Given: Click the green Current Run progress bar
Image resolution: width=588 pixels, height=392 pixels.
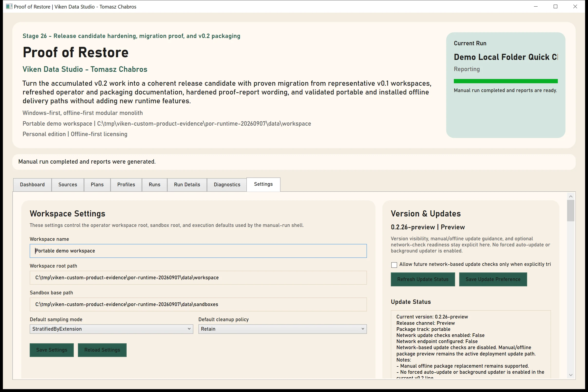Looking at the screenshot, I should [506, 81].
